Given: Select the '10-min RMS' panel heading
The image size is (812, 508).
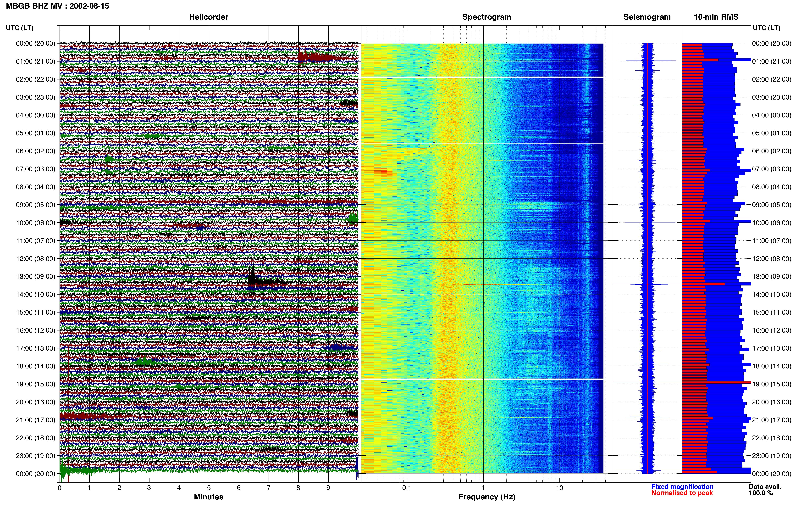Looking at the screenshot, I should click(x=716, y=17).
